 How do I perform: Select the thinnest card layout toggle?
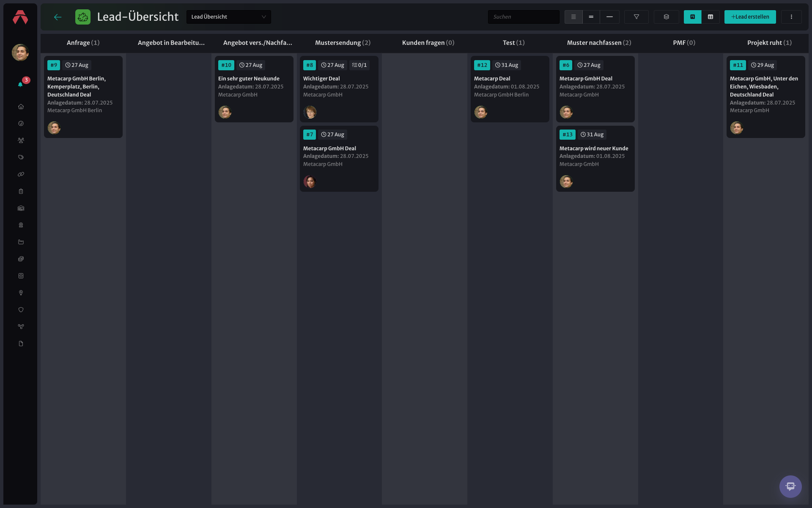click(x=609, y=17)
